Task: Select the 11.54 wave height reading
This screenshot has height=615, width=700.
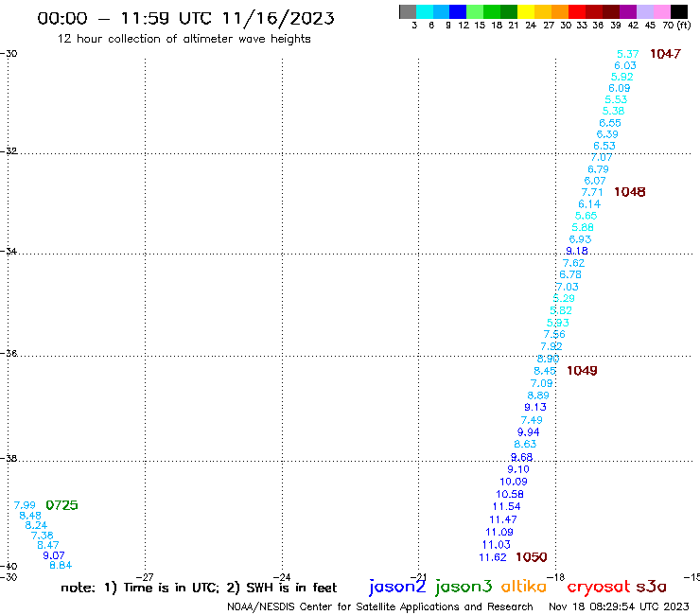Action: coord(506,507)
